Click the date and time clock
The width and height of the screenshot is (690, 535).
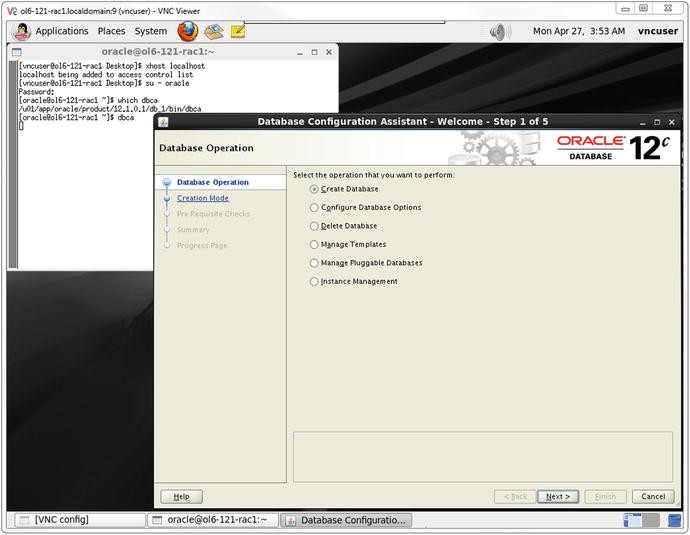pyautogui.click(x=579, y=31)
